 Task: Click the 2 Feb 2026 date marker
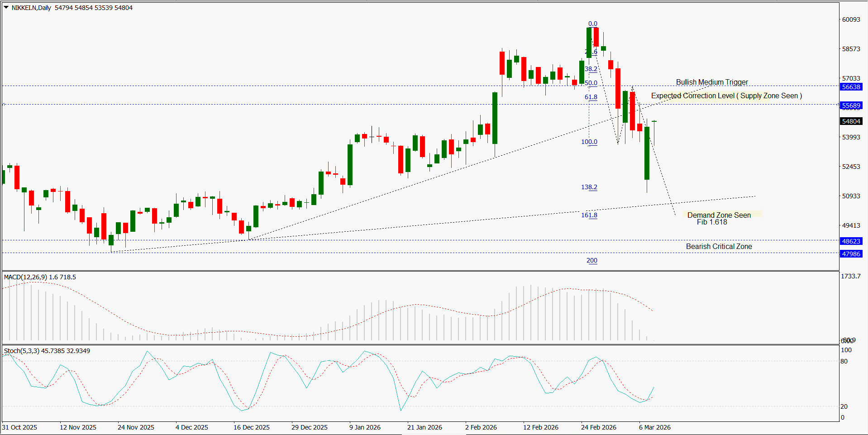481,427
